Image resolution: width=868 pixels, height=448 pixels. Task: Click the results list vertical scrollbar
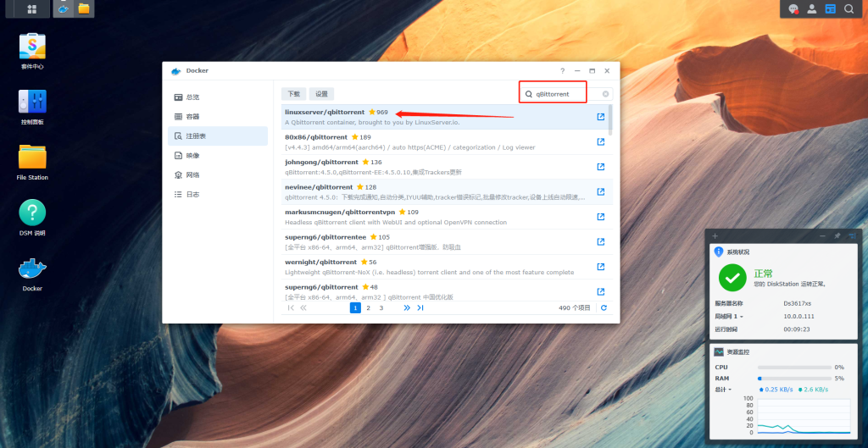[610, 119]
